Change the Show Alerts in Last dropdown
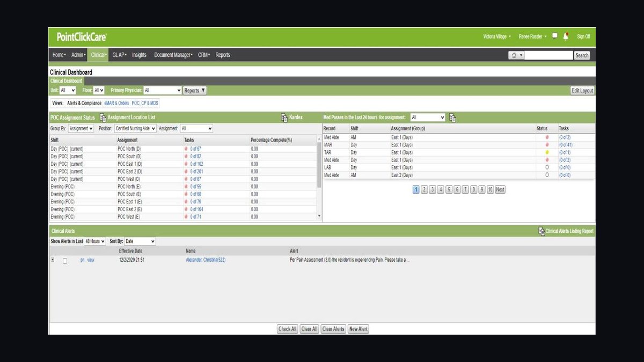Viewport: 644px width, 362px height. (95, 242)
